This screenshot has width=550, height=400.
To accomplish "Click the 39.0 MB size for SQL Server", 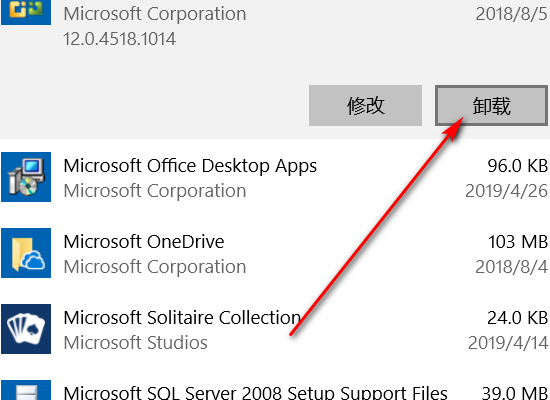I will [x=515, y=393].
